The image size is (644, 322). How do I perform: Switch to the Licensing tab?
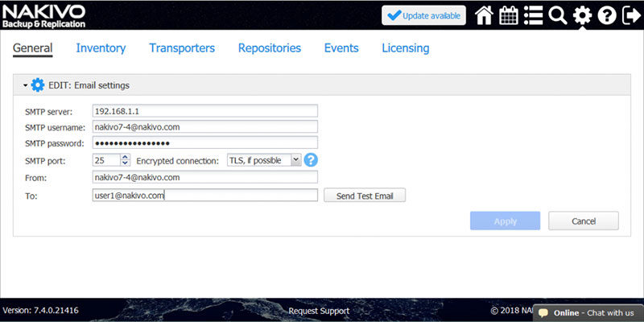pos(406,48)
